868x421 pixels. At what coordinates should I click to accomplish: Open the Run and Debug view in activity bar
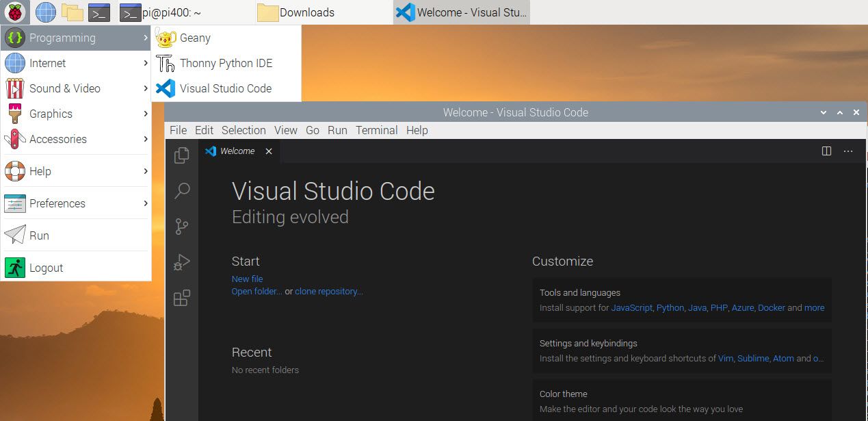point(182,262)
